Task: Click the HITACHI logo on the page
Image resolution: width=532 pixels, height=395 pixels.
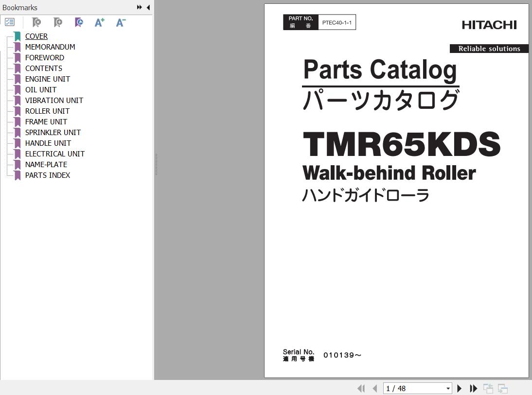Action: coord(489,25)
